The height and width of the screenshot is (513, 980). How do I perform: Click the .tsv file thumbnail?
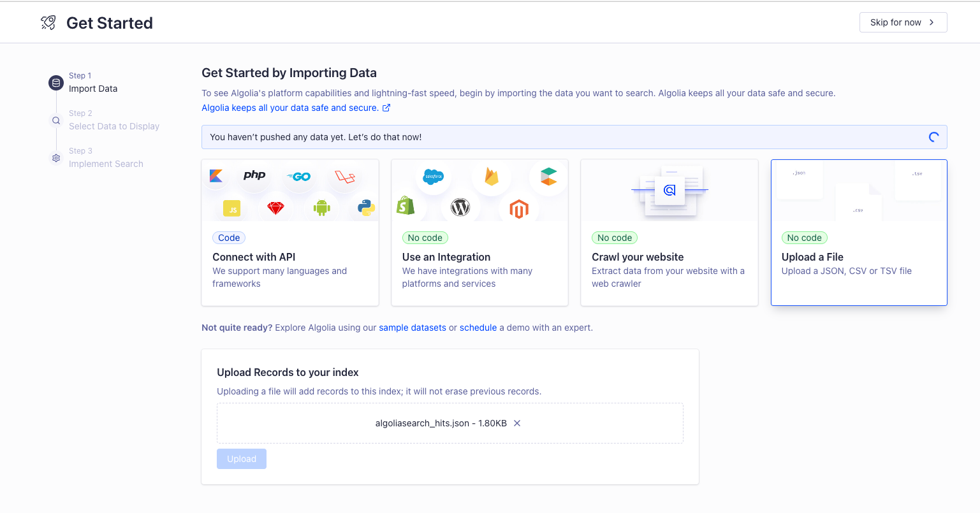918,180
